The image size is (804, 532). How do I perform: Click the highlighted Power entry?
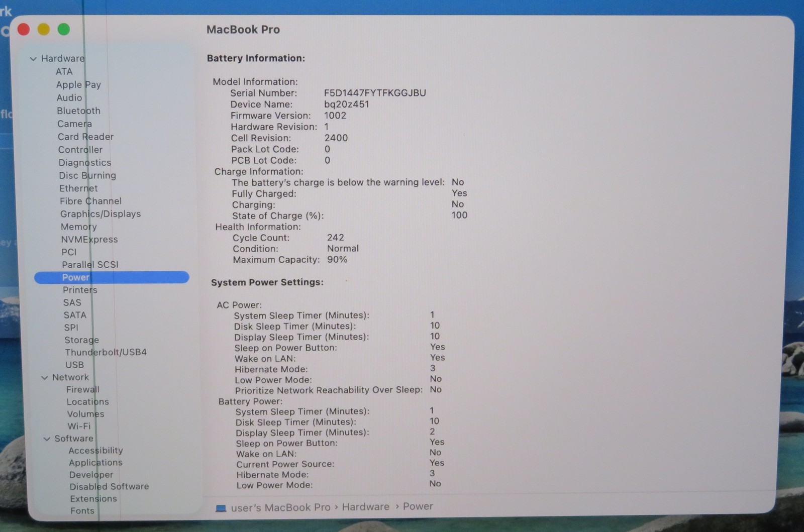112,277
